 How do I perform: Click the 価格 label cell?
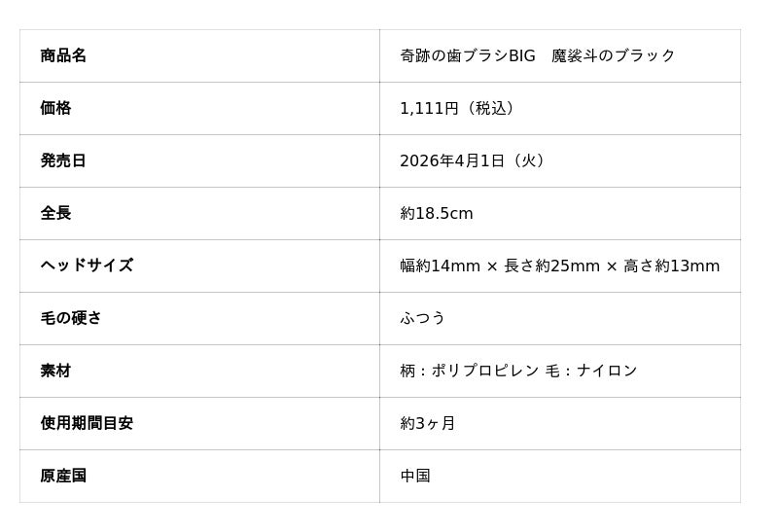pyautogui.click(x=55, y=109)
